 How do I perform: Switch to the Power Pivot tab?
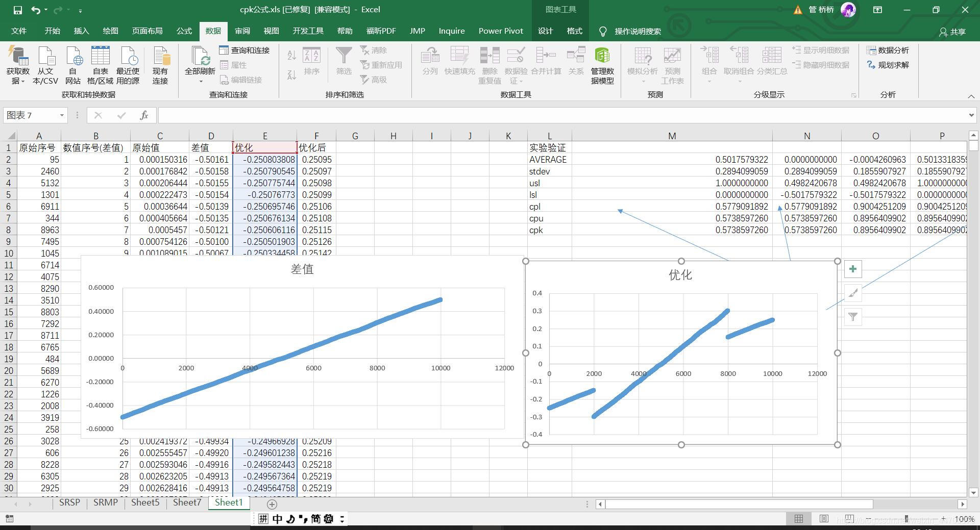[501, 31]
